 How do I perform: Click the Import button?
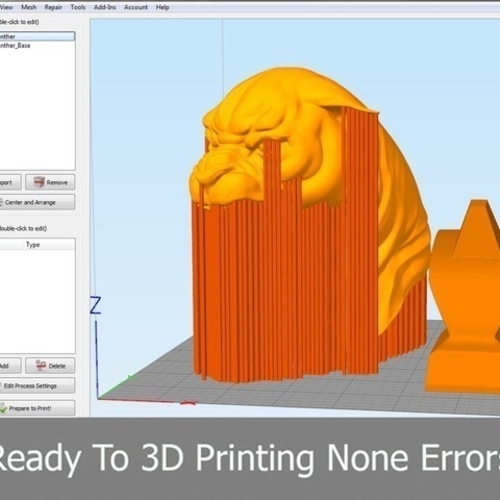(x=11, y=182)
